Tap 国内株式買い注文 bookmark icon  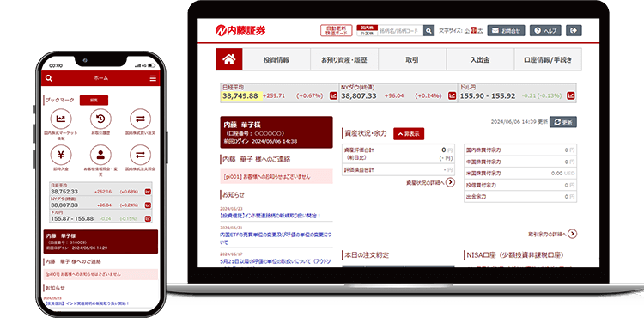click(141, 119)
